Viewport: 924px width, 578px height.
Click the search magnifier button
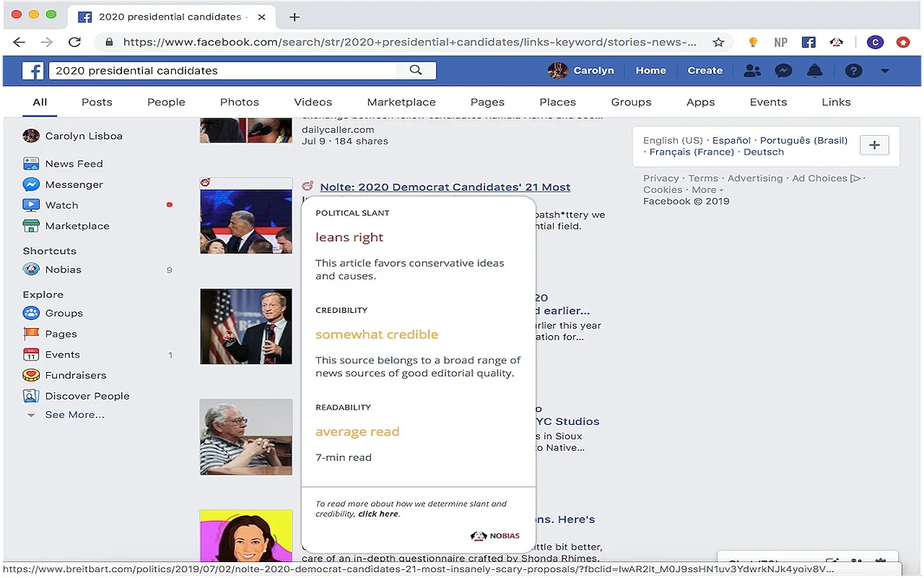pos(416,70)
